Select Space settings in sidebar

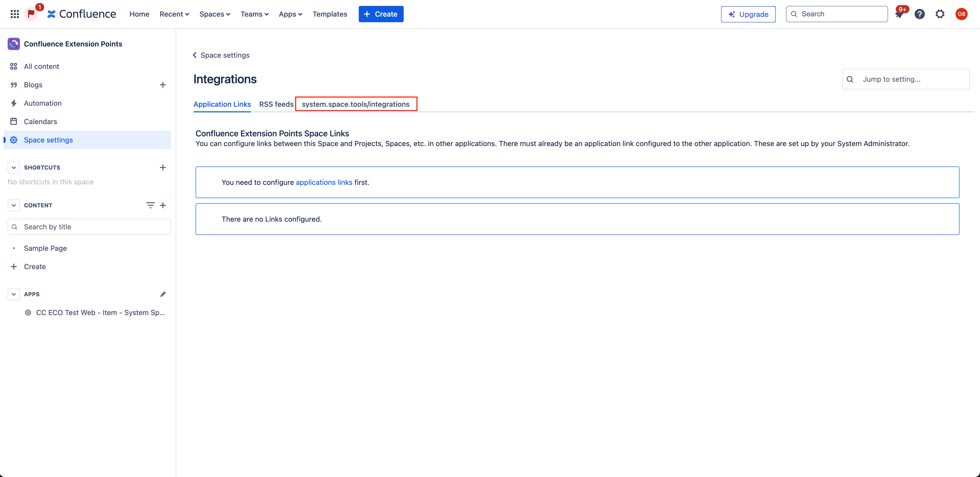click(x=87, y=140)
